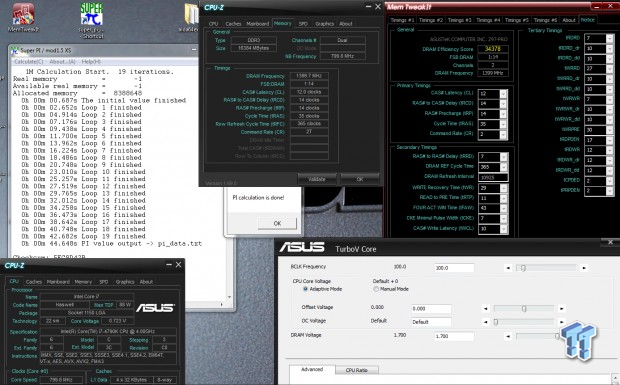620x385 pixels.
Task: Open the Help menu in Super PI
Action: [x=91, y=62]
